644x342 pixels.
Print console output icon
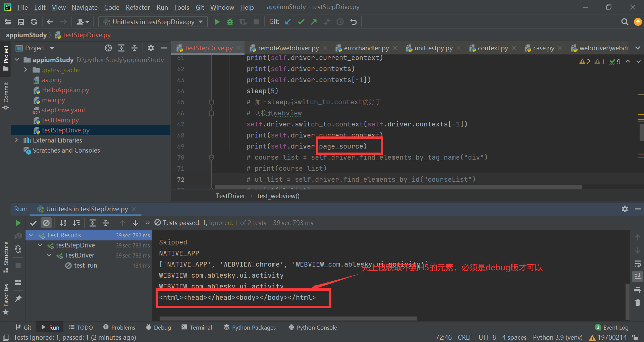point(638,290)
